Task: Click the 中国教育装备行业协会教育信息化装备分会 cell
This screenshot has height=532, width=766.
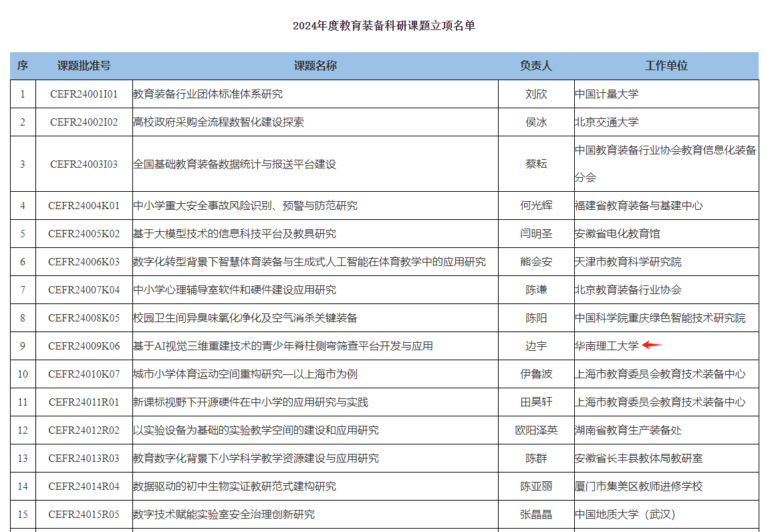Action: (x=666, y=164)
